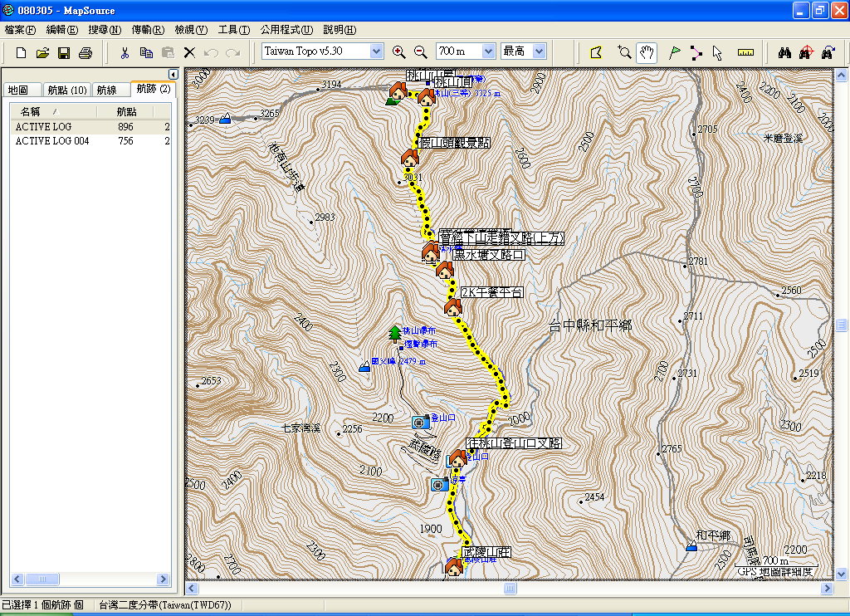Open the Taiwan Topo v5.30 map product dropdown

point(376,51)
